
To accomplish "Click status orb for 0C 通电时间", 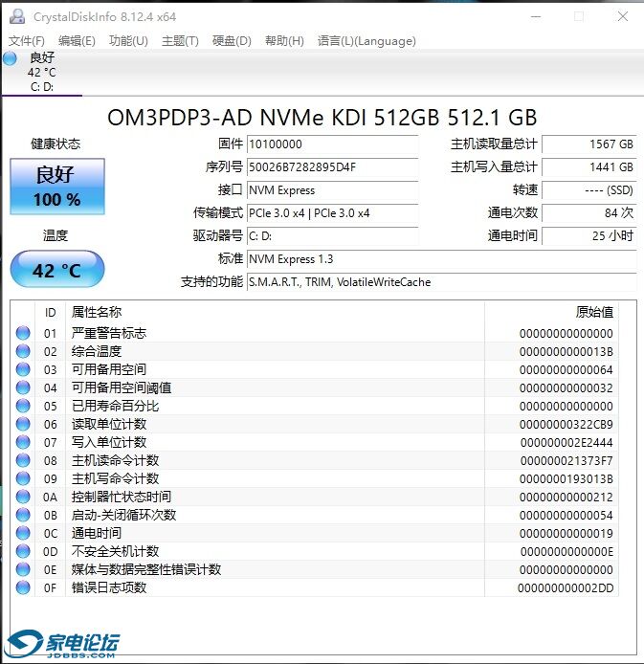I will click(23, 534).
